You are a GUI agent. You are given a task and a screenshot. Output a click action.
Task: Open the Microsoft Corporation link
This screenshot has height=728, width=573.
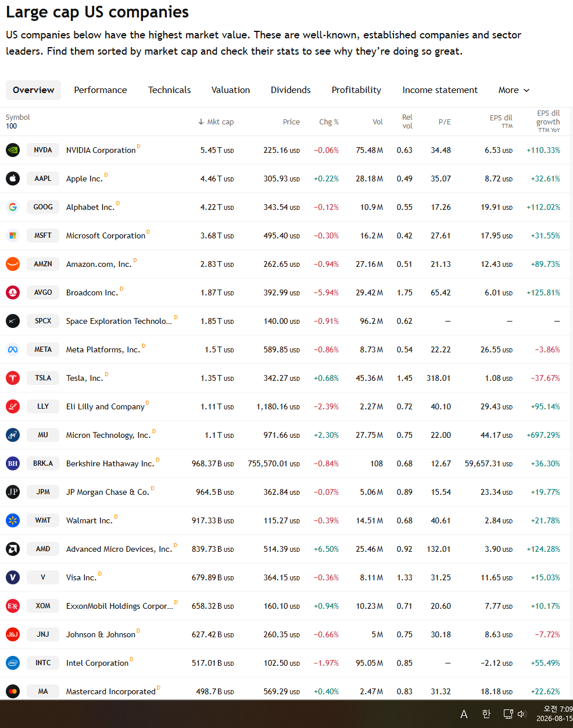[106, 235]
